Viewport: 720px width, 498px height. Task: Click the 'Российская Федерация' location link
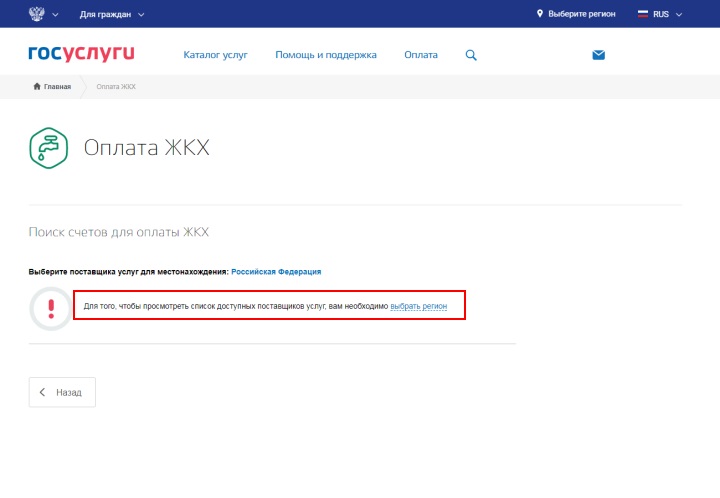coord(276,272)
